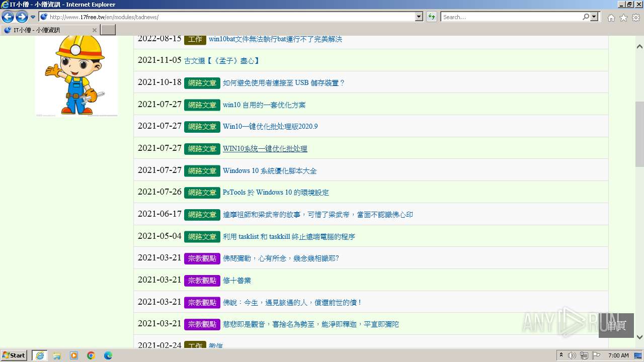Click 網路文章 tag on the 2021-10-18 row

(x=202, y=83)
